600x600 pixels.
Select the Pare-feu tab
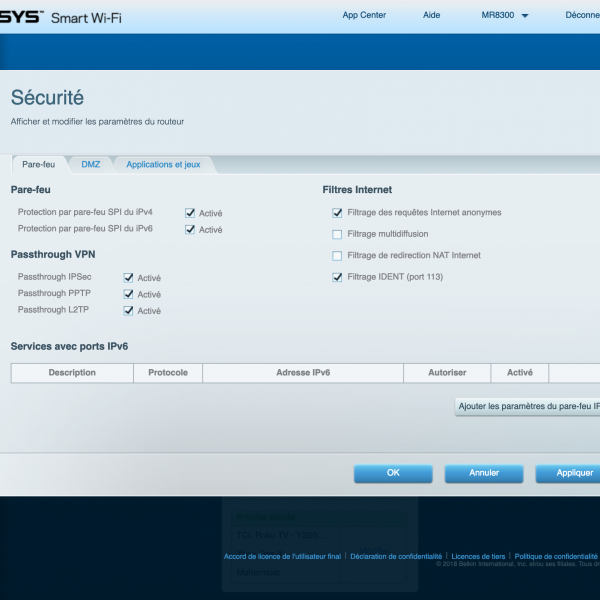click(38, 164)
